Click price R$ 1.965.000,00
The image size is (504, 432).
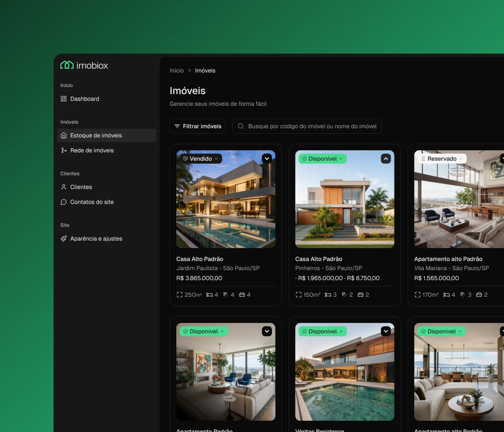(320, 278)
